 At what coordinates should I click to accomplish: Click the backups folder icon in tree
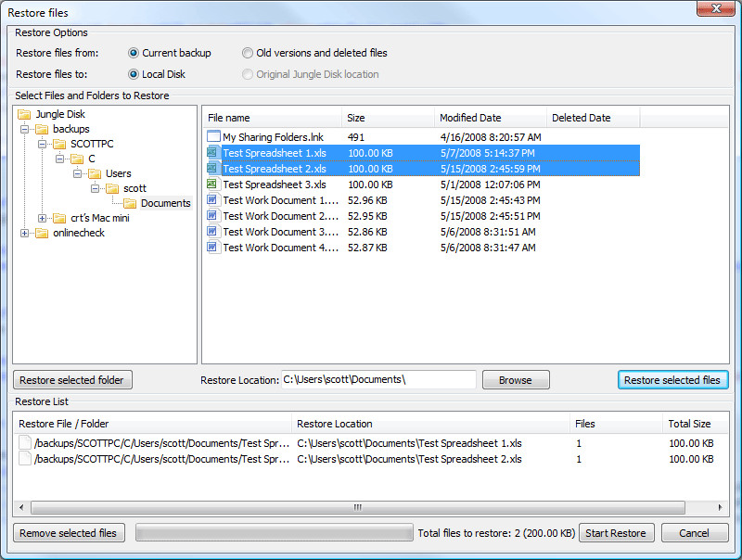(x=42, y=129)
